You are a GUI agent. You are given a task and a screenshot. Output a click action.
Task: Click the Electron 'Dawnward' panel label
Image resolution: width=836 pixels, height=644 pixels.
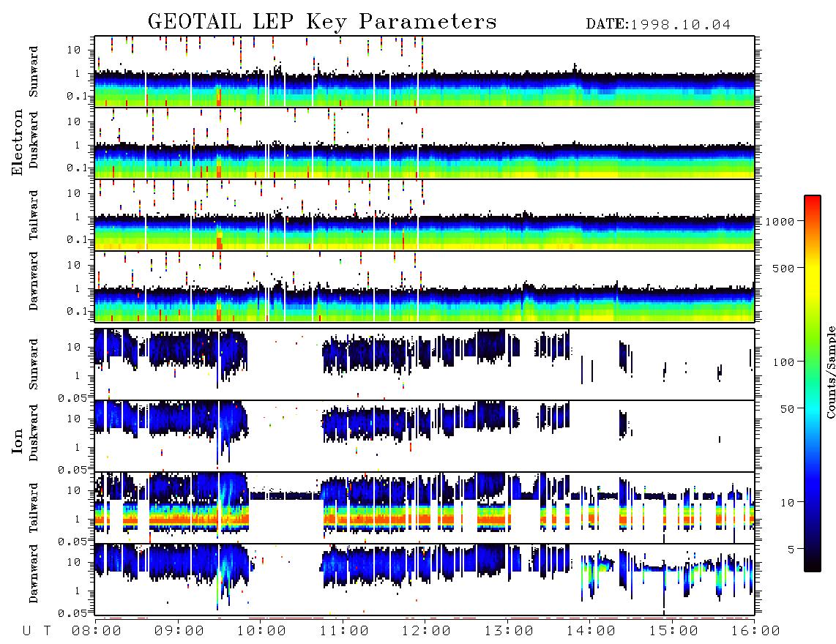[34, 282]
